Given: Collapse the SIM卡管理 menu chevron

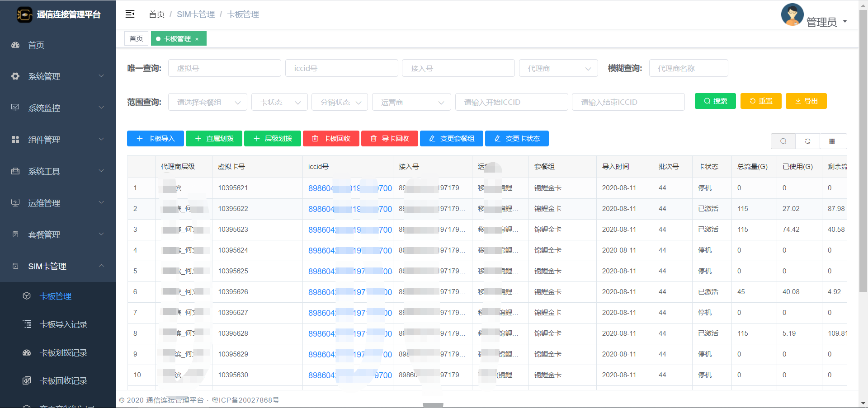Looking at the screenshot, I should coord(101,266).
